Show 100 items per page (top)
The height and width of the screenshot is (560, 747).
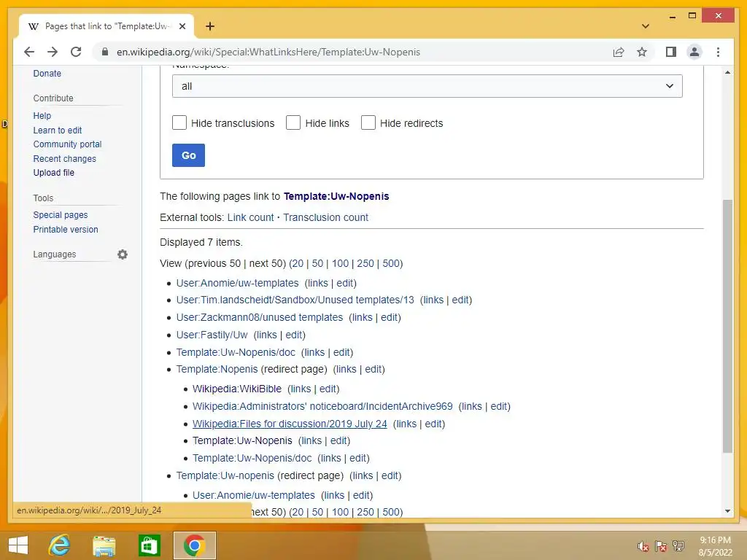pyautogui.click(x=340, y=263)
